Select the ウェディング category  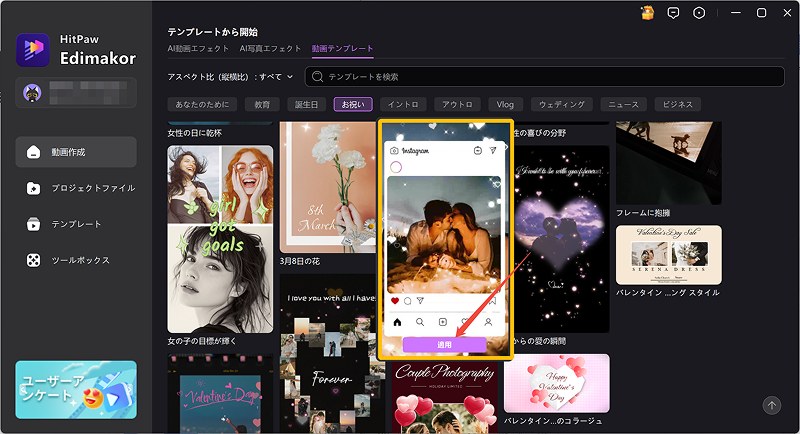coord(561,105)
